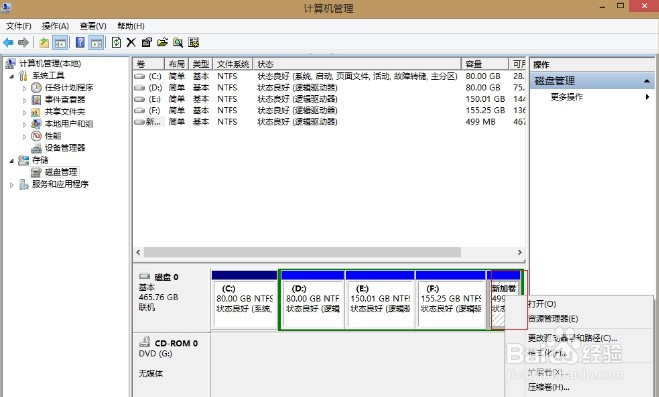
Task: Open the 更多操作 submenu
Action: pos(592,97)
